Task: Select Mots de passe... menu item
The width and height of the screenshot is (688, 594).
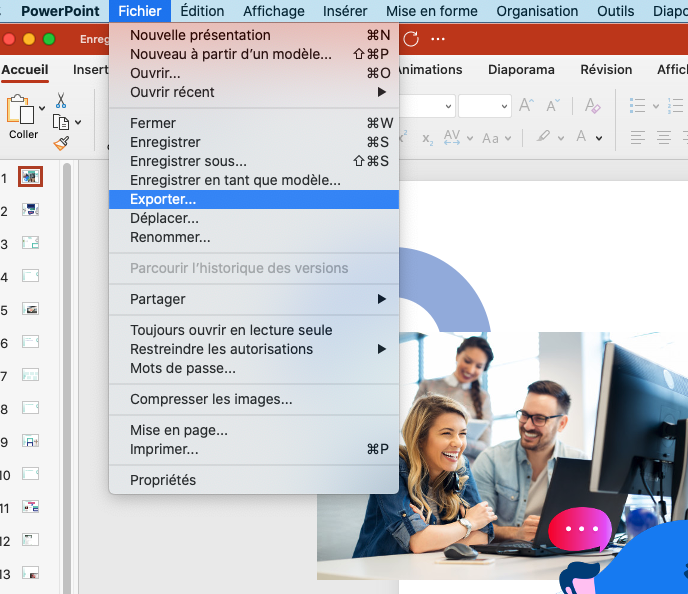Action: pos(254,368)
